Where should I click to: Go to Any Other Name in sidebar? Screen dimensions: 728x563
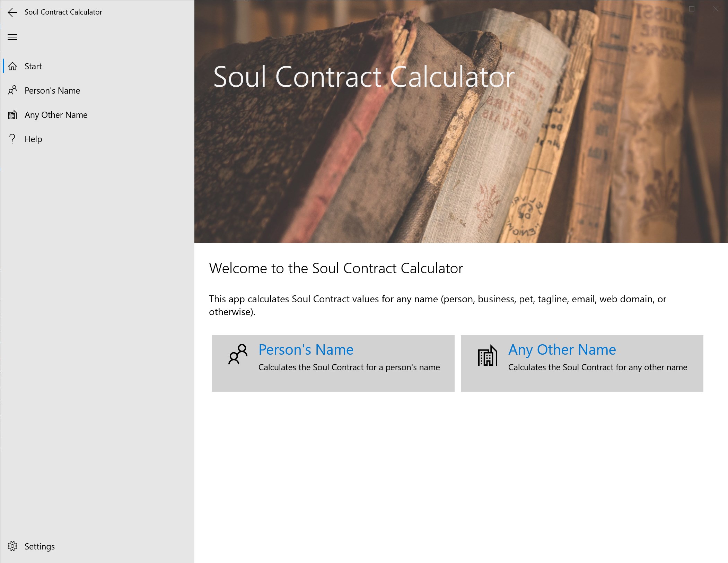click(56, 115)
